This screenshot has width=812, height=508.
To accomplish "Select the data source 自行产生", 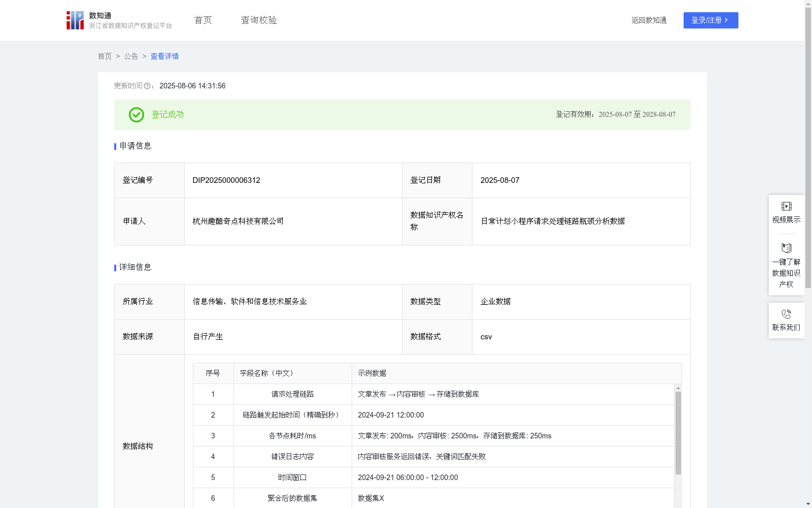I will tap(208, 337).
